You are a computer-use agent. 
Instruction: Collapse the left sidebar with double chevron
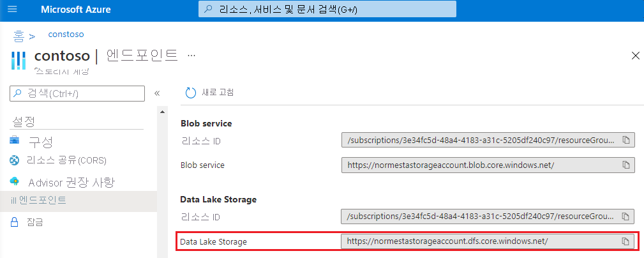156,93
